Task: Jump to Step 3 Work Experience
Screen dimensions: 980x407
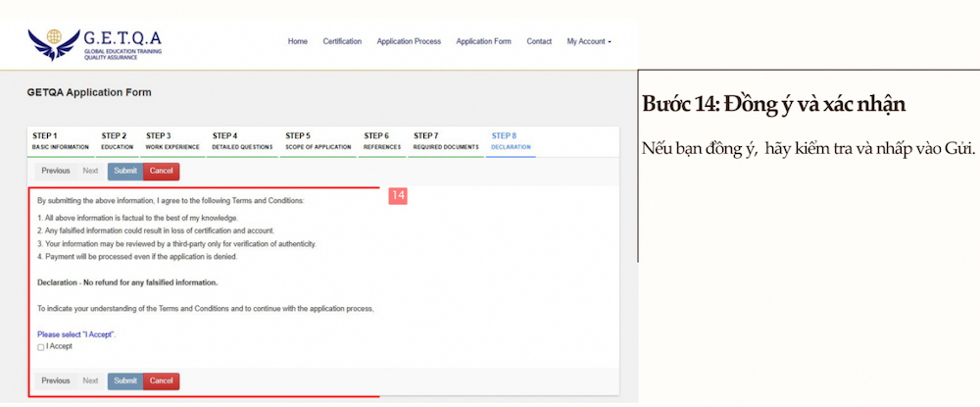Action: coord(172,141)
